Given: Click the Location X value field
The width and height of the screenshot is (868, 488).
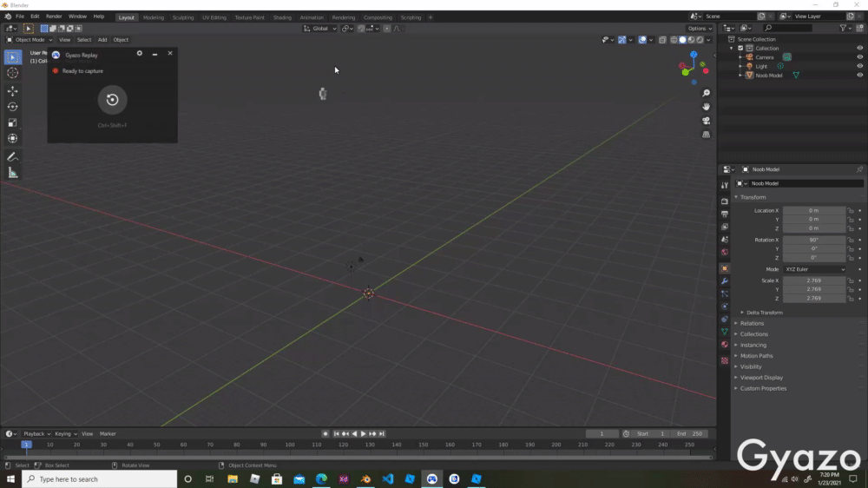Looking at the screenshot, I should (x=813, y=210).
